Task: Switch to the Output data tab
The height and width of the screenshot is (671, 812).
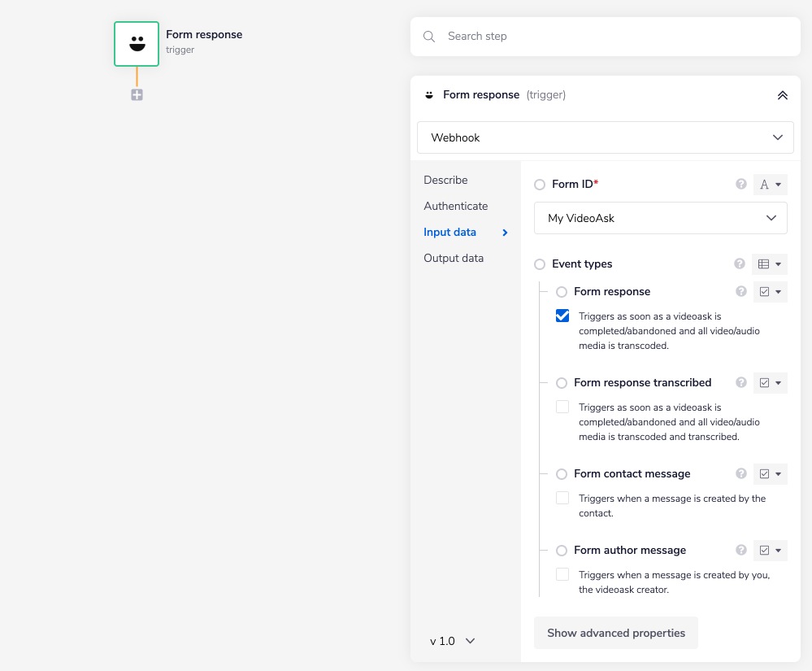Action: tap(454, 258)
